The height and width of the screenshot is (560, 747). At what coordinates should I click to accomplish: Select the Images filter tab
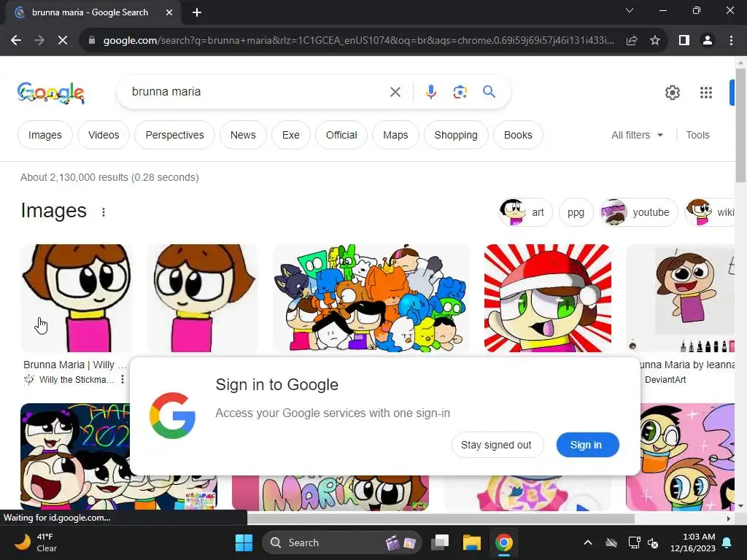tap(44, 135)
